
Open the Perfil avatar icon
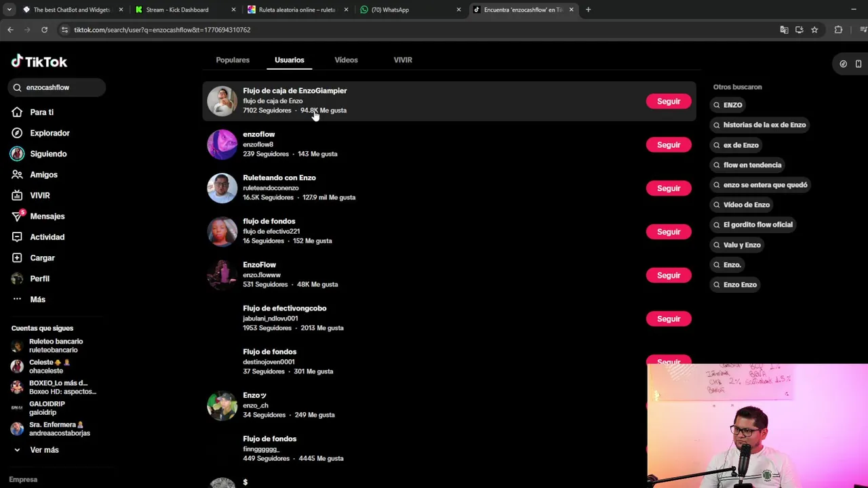[x=17, y=279]
